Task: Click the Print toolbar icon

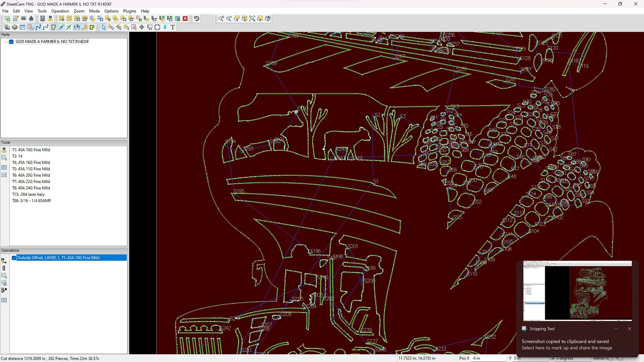Action: [23, 19]
